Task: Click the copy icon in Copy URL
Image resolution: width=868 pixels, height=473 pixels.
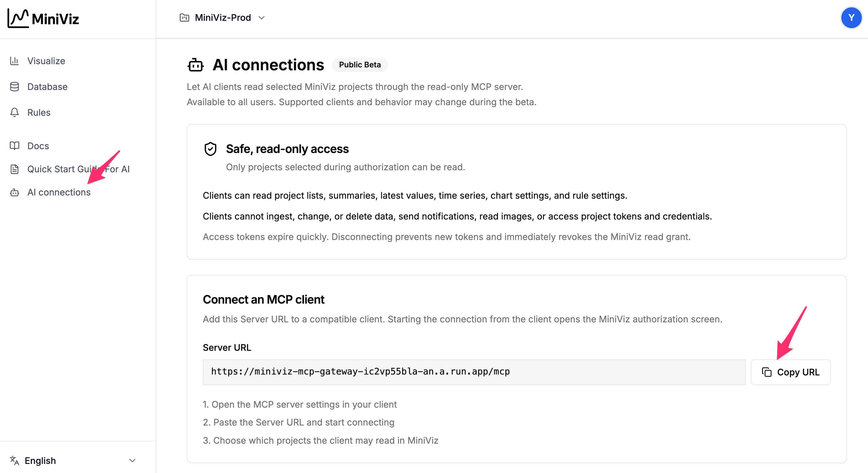Action: click(766, 372)
